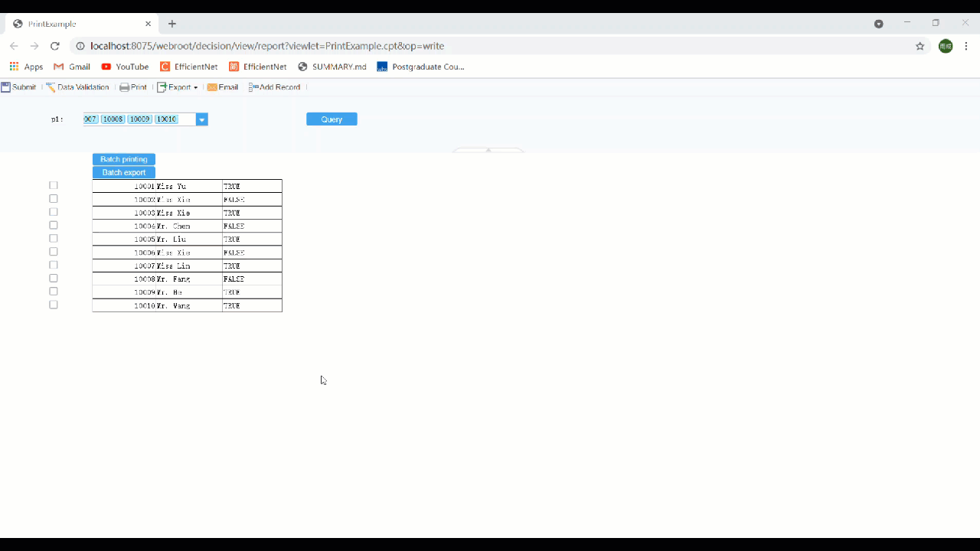This screenshot has height=551, width=980.
Task: Click the Batch printing button
Action: 123,158
